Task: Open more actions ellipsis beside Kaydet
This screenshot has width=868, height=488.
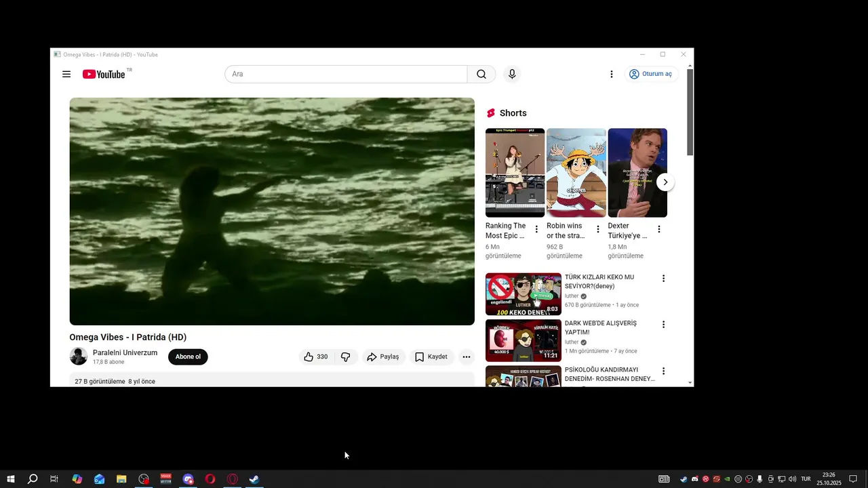Action: pyautogui.click(x=466, y=357)
